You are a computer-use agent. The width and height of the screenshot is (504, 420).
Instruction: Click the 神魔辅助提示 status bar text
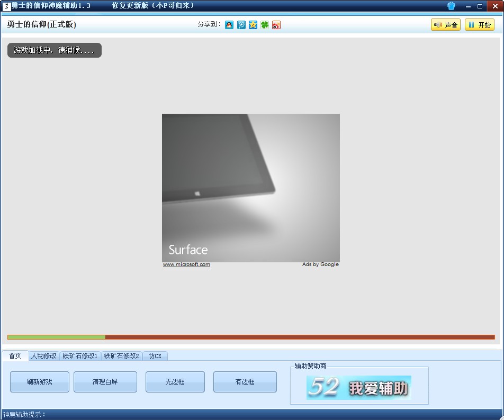click(x=24, y=415)
